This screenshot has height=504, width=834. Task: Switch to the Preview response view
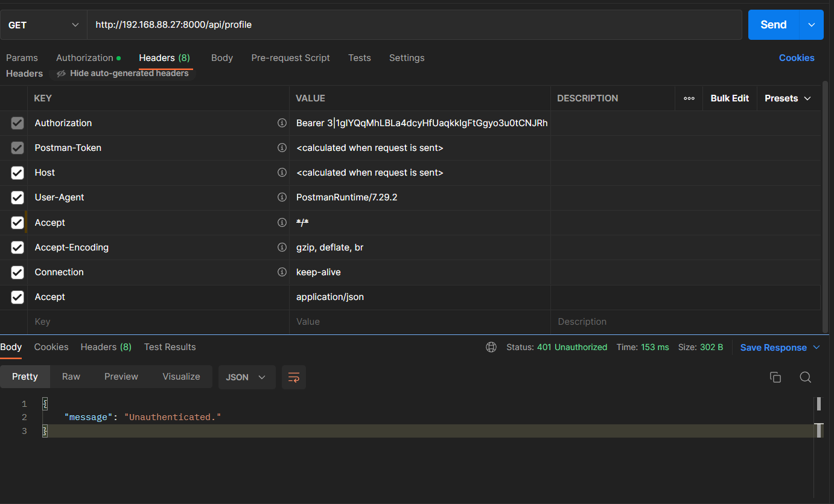pos(121,377)
